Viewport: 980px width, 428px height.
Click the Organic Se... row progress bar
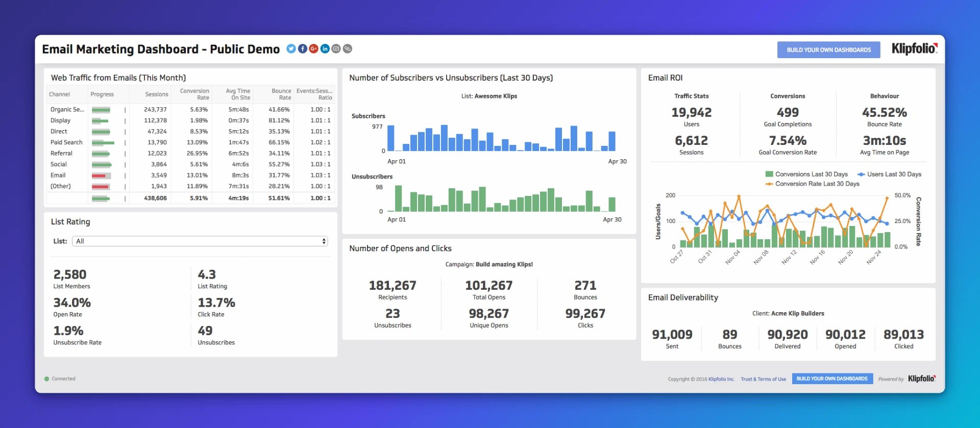pos(101,110)
